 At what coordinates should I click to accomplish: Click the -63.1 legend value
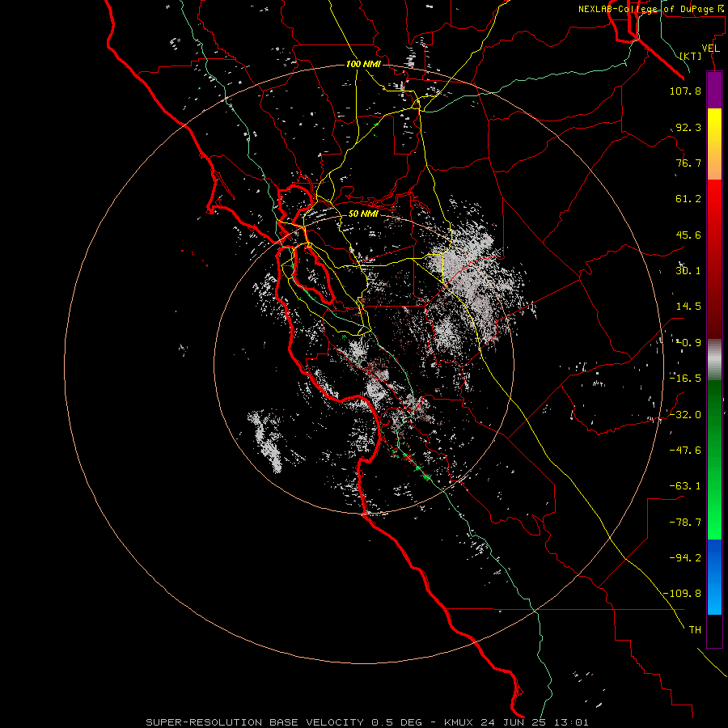click(x=685, y=486)
